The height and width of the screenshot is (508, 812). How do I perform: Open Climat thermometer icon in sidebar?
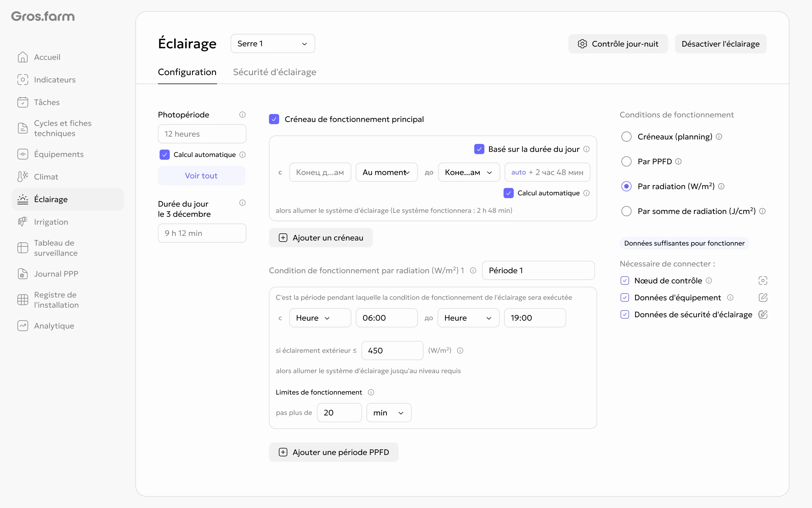tap(23, 177)
